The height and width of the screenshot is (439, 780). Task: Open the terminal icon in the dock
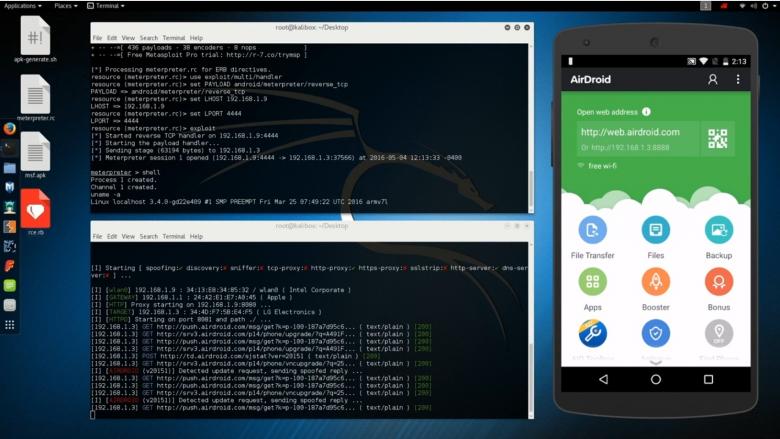coord(9,148)
